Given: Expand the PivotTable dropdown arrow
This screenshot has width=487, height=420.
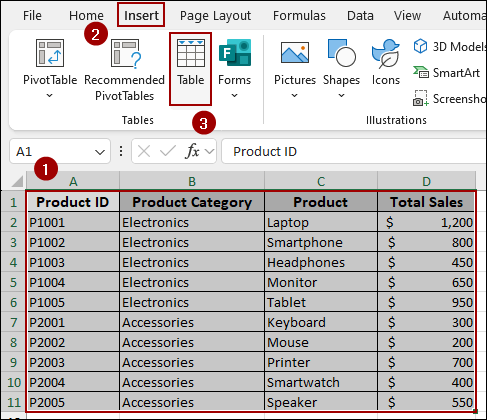Looking at the screenshot, I should pyautogui.click(x=49, y=96).
